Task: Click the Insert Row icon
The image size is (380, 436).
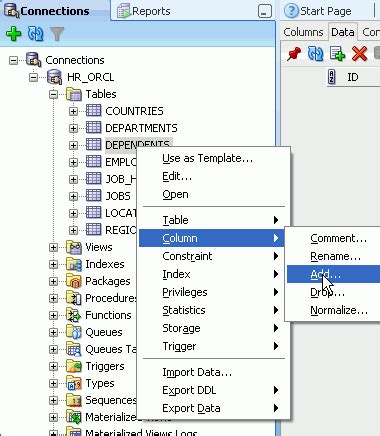Action: 337,54
